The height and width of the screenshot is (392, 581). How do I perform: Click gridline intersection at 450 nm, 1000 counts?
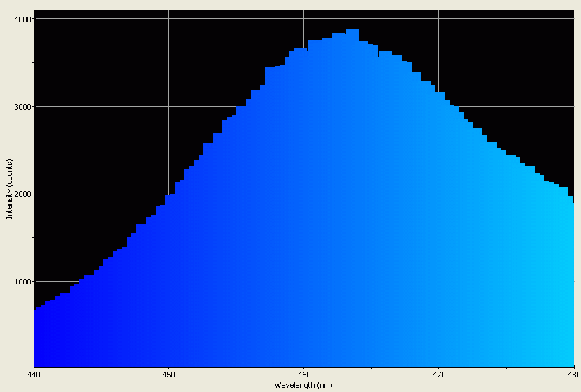[x=168, y=282]
